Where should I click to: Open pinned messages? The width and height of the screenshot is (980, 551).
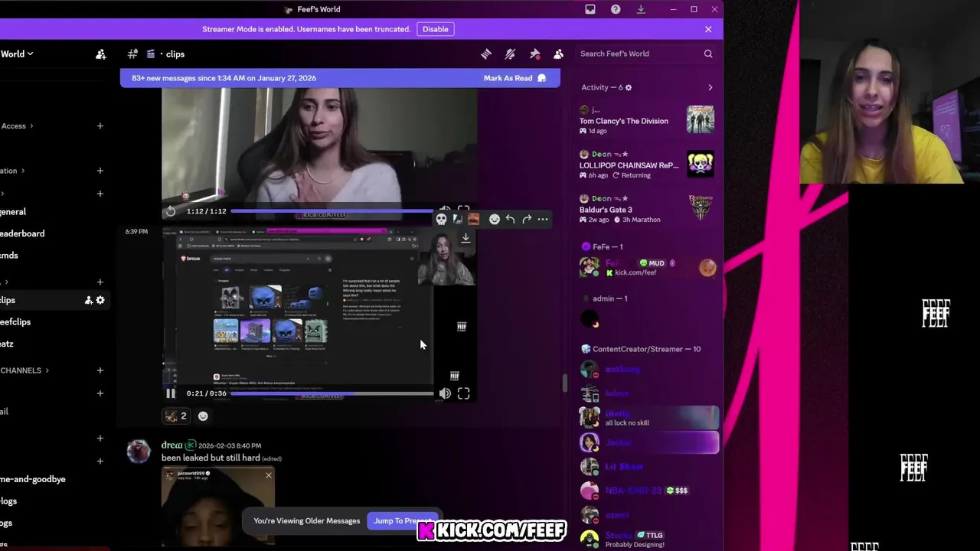pyautogui.click(x=534, y=54)
